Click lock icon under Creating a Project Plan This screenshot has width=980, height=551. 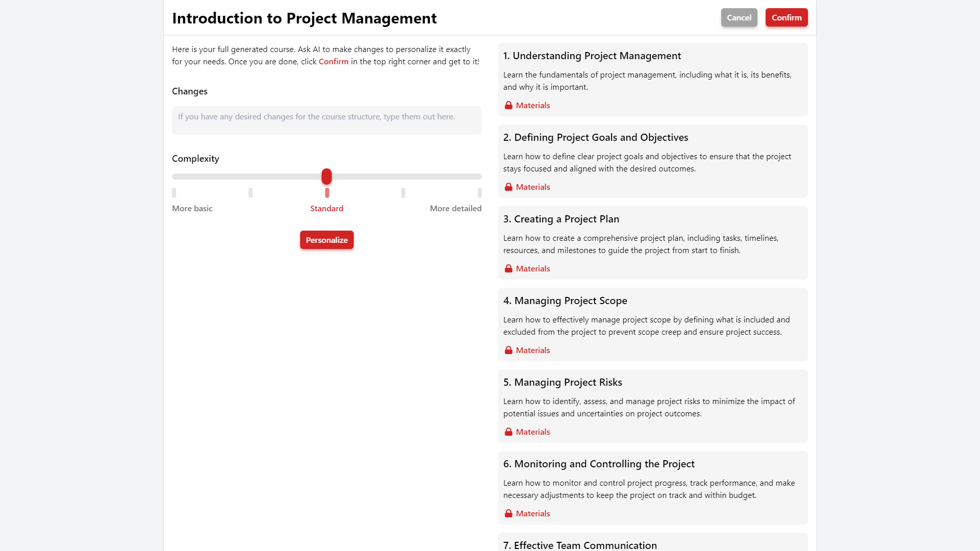[x=508, y=269]
